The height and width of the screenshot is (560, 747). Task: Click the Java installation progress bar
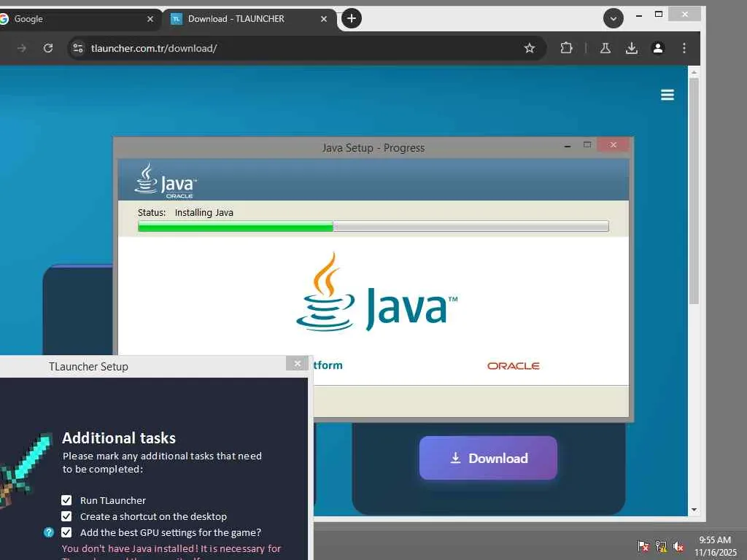pyautogui.click(x=373, y=226)
